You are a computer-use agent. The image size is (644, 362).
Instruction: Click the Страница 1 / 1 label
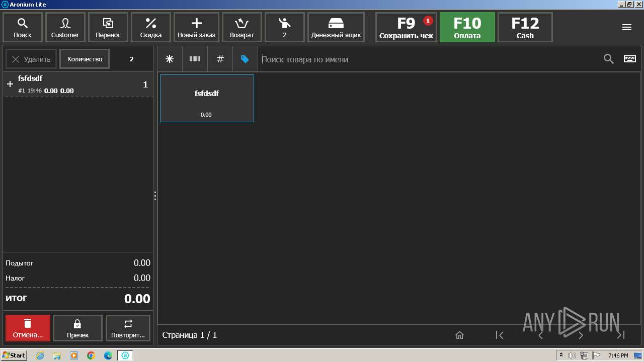coord(190,335)
